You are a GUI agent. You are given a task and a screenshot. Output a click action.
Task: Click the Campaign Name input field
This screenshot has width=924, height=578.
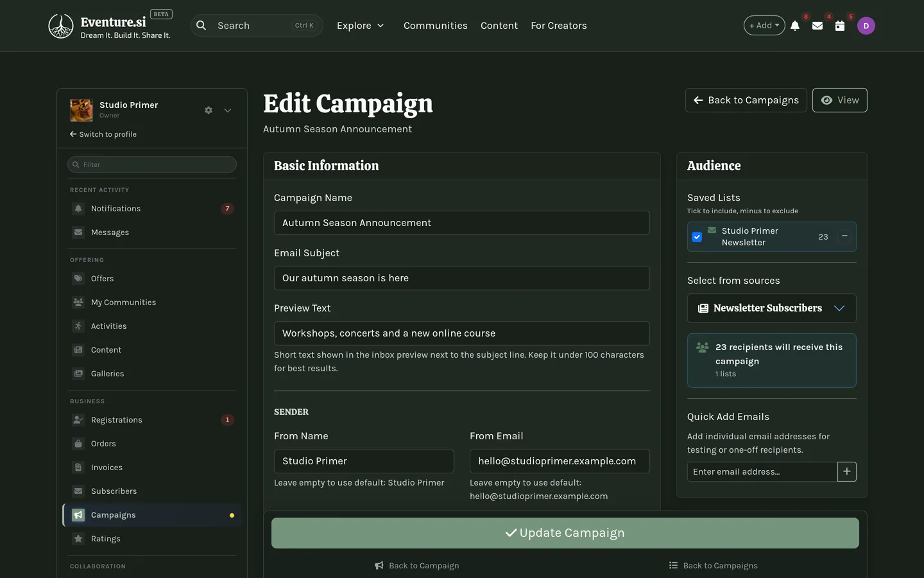click(x=462, y=223)
